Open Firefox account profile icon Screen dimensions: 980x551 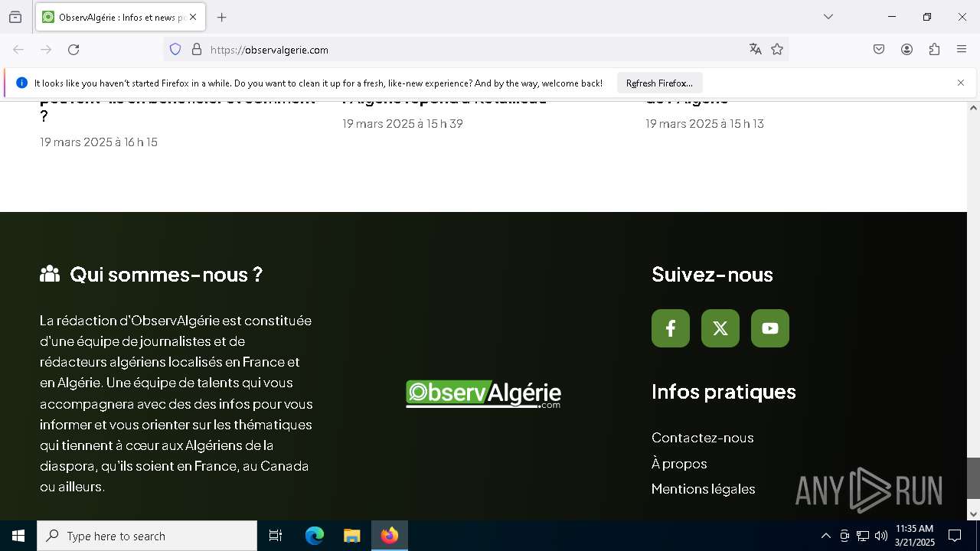(906, 50)
